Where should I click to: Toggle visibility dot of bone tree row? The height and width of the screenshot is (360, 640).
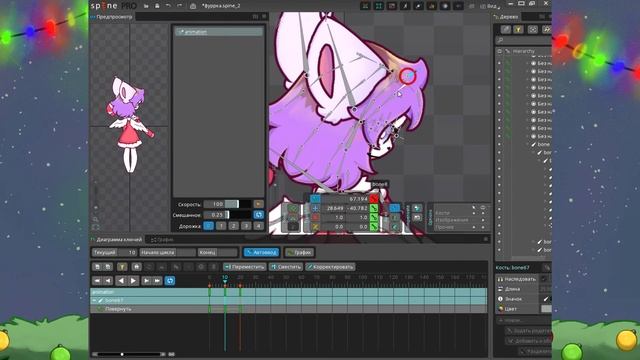499,144
